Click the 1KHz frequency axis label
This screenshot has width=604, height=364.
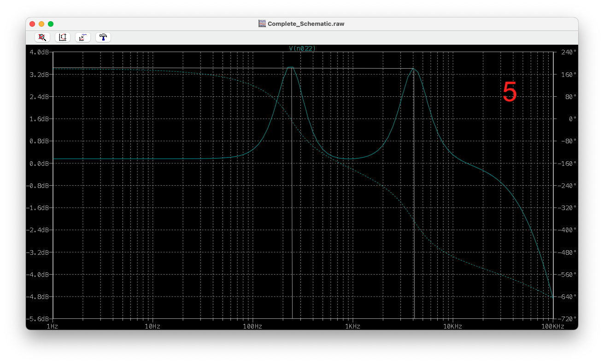(352, 326)
